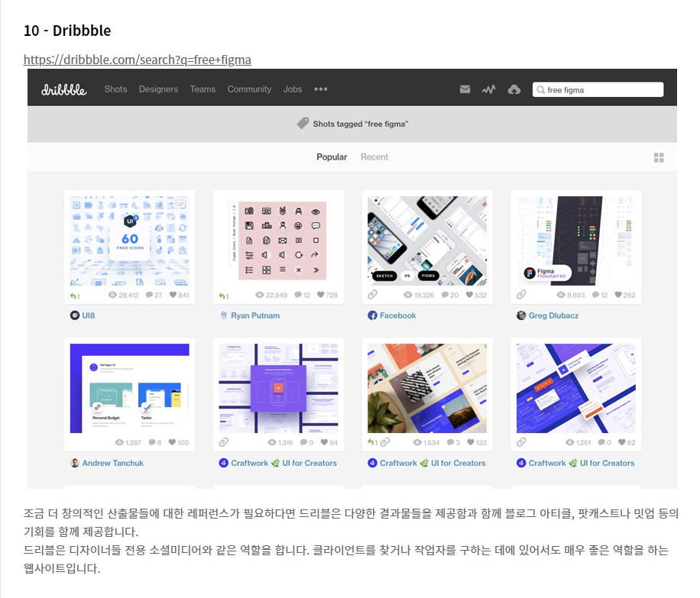Open the Community menu item
700x598 pixels.
pos(250,89)
